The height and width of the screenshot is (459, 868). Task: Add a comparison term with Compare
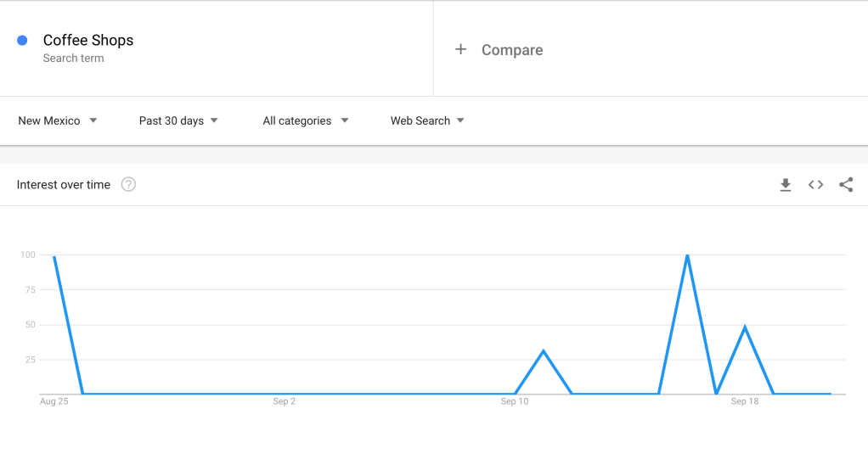pyautogui.click(x=511, y=50)
